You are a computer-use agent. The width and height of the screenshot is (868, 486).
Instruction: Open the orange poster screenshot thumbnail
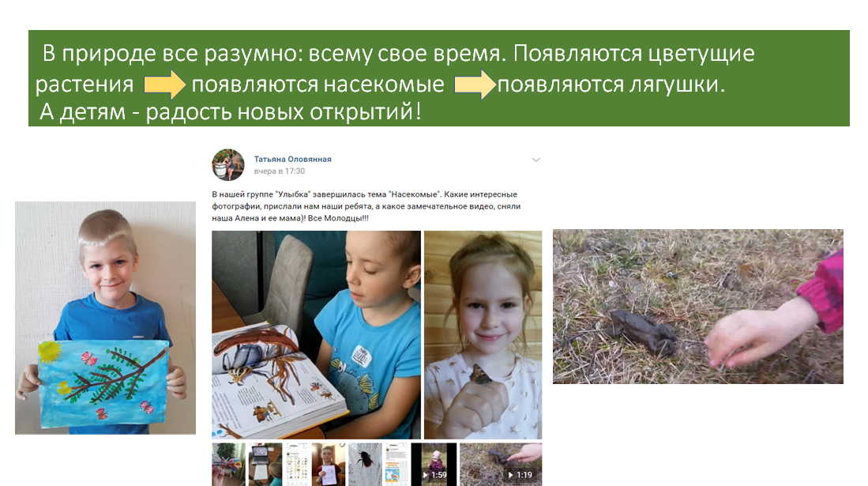click(x=396, y=465)
